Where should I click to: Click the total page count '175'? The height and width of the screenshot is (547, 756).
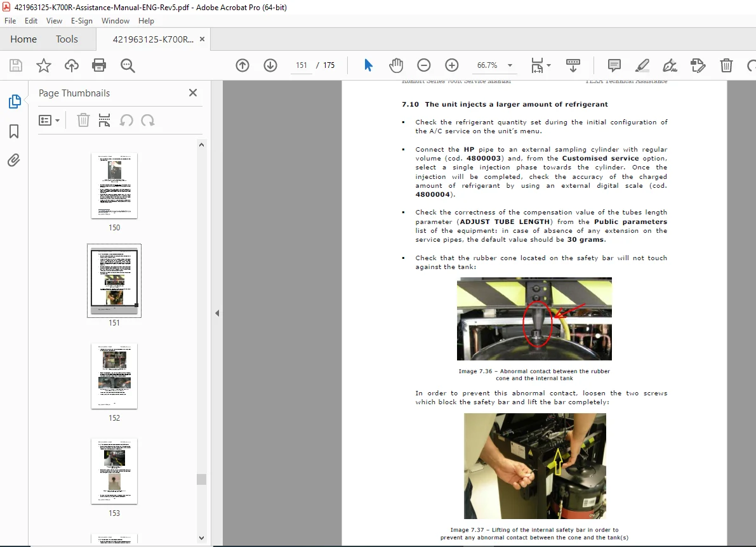click(329, 65)
